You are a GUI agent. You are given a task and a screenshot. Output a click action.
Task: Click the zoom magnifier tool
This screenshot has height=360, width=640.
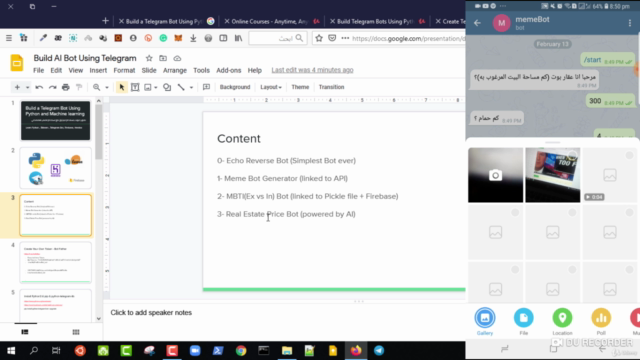[97, 87]
